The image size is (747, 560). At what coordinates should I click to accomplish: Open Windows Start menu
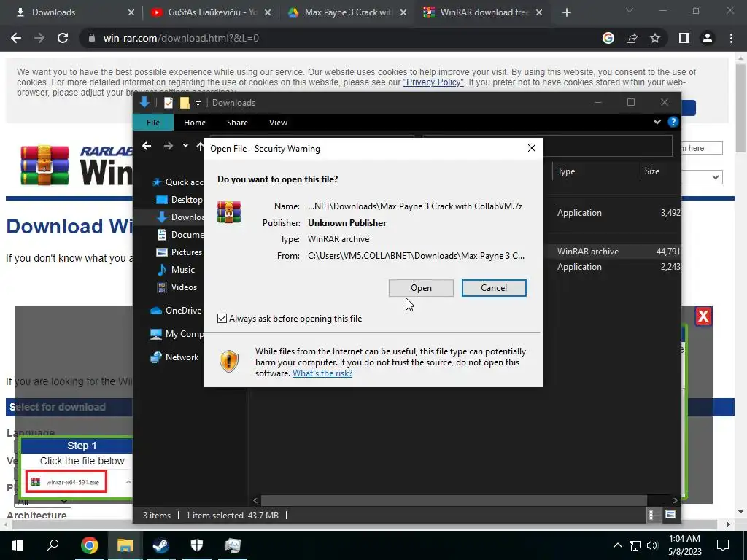pyautogui.click(x=18, y=545)
